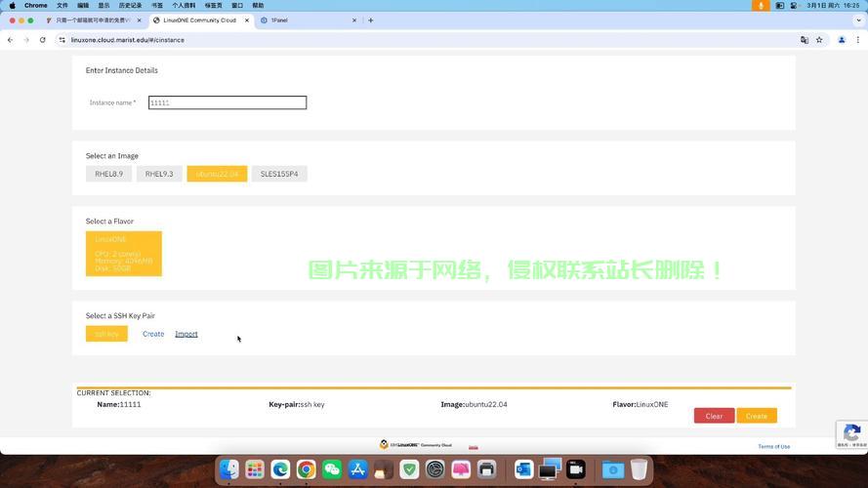Image resolution: width=868 pixels, height=488 pixels.
Task: Open Finder from the dock
Action: coord(229,470)
